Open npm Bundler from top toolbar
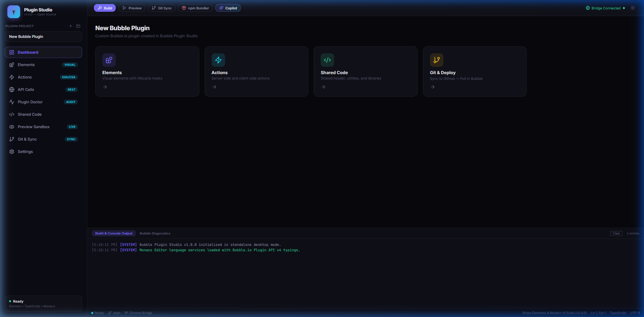Image resolution: width=644 pixels, height=317 pixels. [195, 8]
